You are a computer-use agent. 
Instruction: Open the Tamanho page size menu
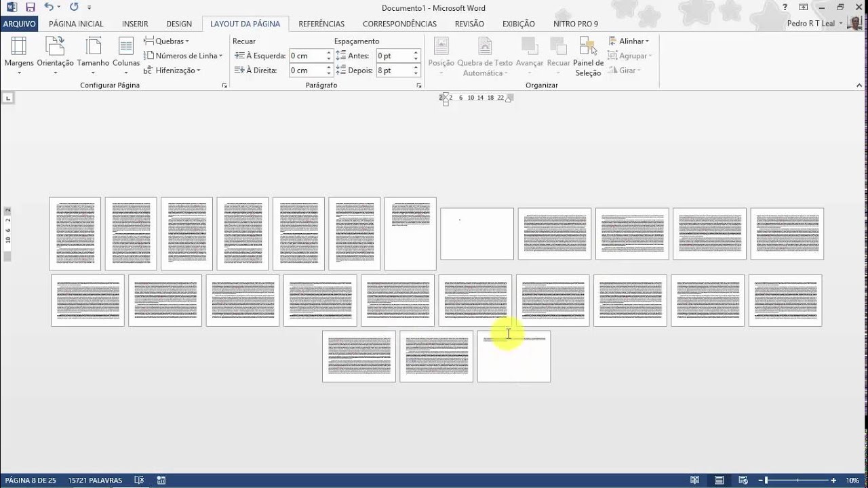pos(93,56)
